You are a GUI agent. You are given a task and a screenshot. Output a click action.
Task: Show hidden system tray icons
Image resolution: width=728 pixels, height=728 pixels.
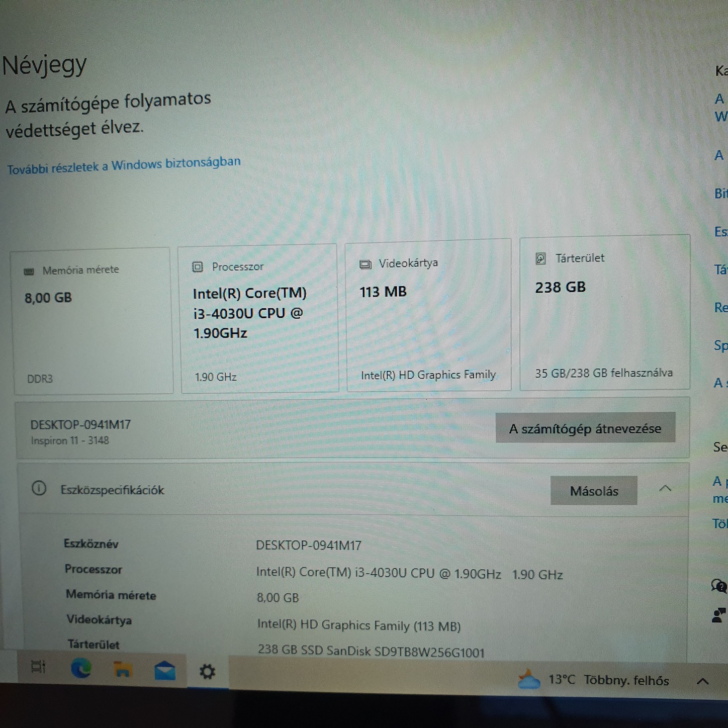coord(703,682)
